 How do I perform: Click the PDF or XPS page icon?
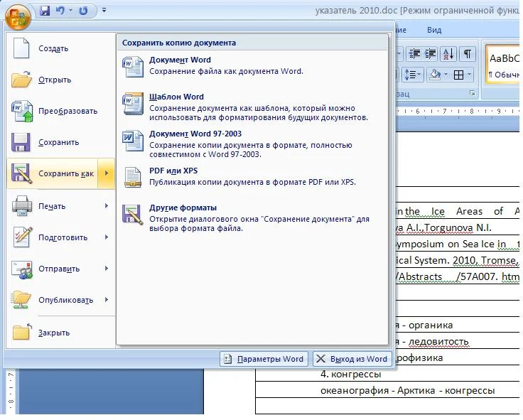click(x=133, y=177)
